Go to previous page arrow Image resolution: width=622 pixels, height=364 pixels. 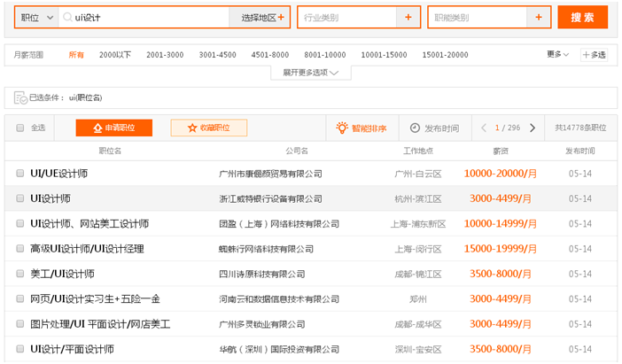[484, 128]
